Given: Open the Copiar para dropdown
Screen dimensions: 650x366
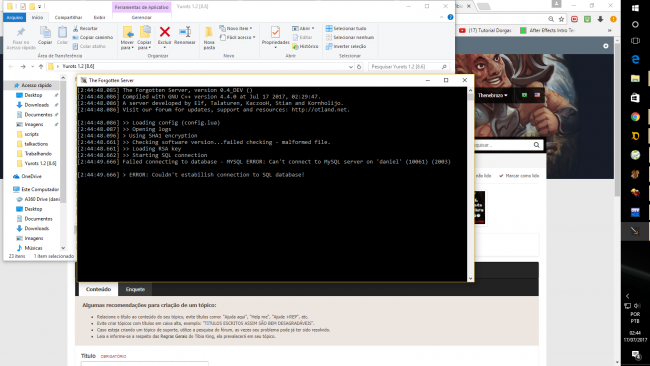Looking at the screenshot, I should 144,37.
